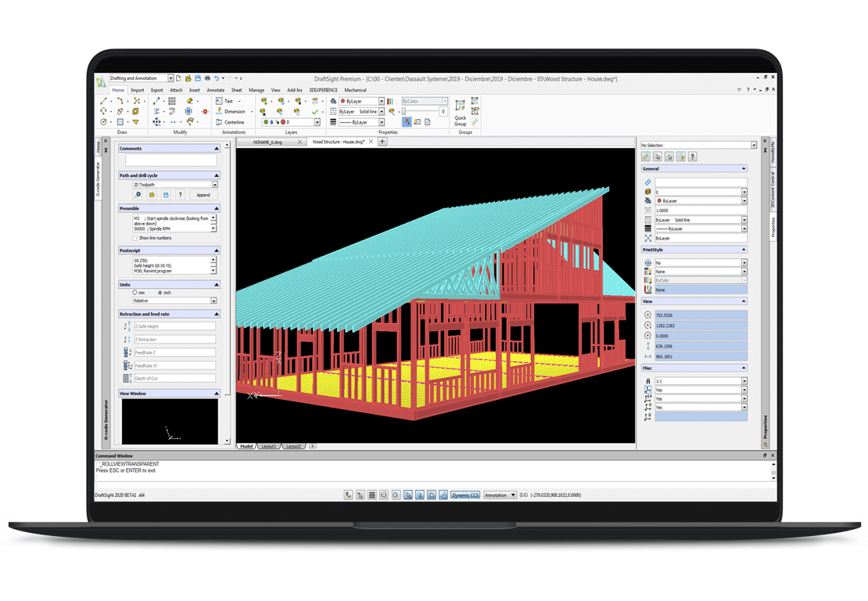Select the Erase tool in Modify group
Screen dimensions: 868x601
(190, 101)
